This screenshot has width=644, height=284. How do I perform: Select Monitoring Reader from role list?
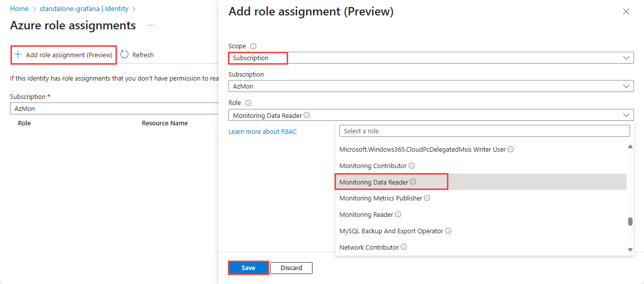click(366, 214)
